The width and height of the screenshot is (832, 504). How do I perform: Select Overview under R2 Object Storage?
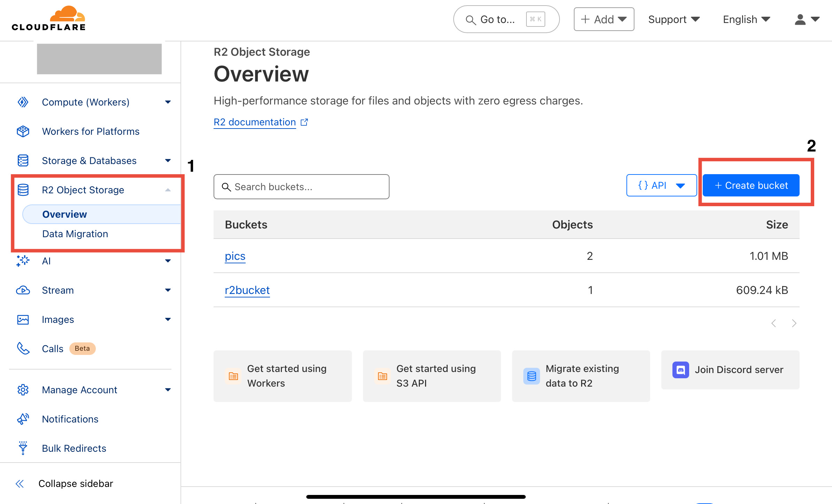point(101,214)
